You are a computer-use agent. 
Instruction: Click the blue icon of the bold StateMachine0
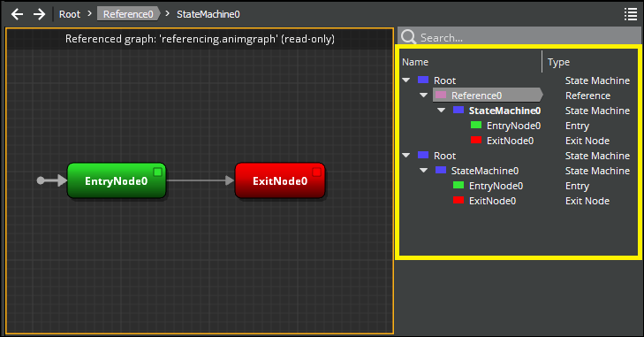coord(458,110)
